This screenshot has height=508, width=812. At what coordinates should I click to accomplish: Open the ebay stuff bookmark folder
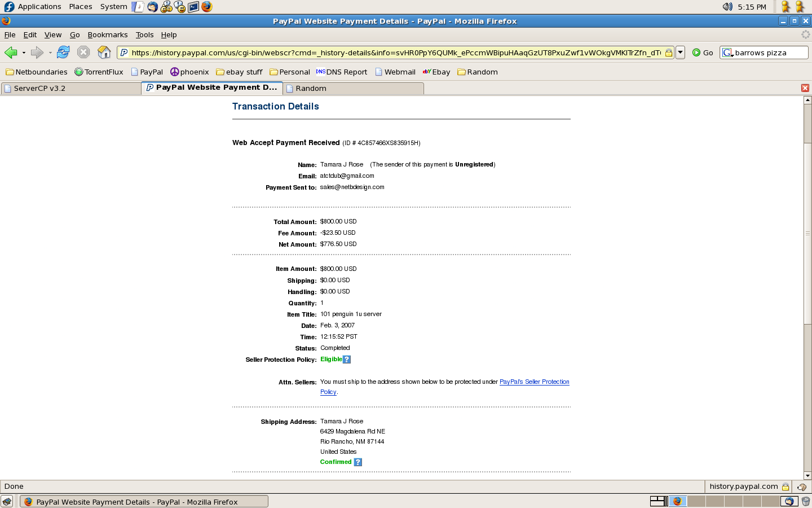click(240, 72)
